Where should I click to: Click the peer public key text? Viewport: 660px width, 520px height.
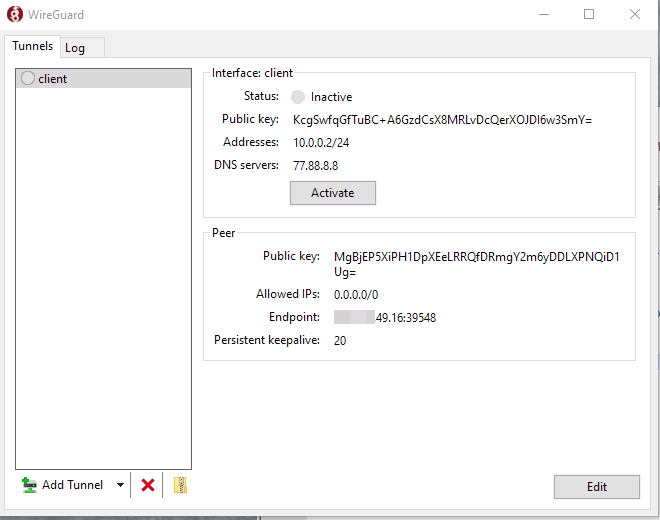476,257
